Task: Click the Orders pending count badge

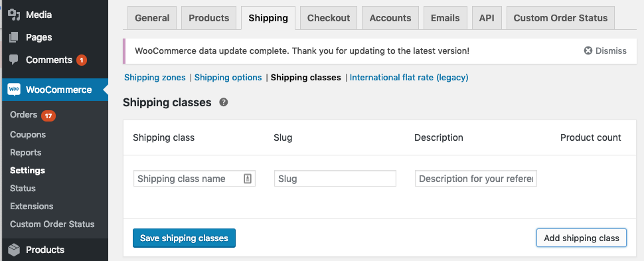Action: click(x=48, y=116)
